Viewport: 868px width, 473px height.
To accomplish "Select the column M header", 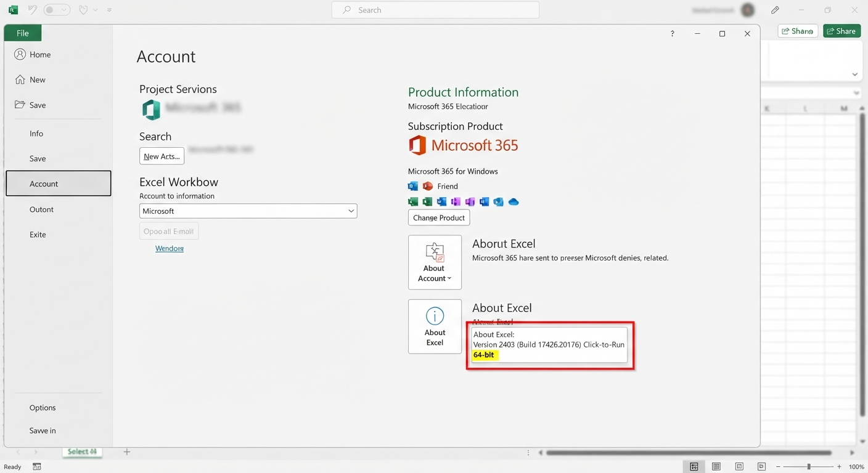I will [843, 108].
